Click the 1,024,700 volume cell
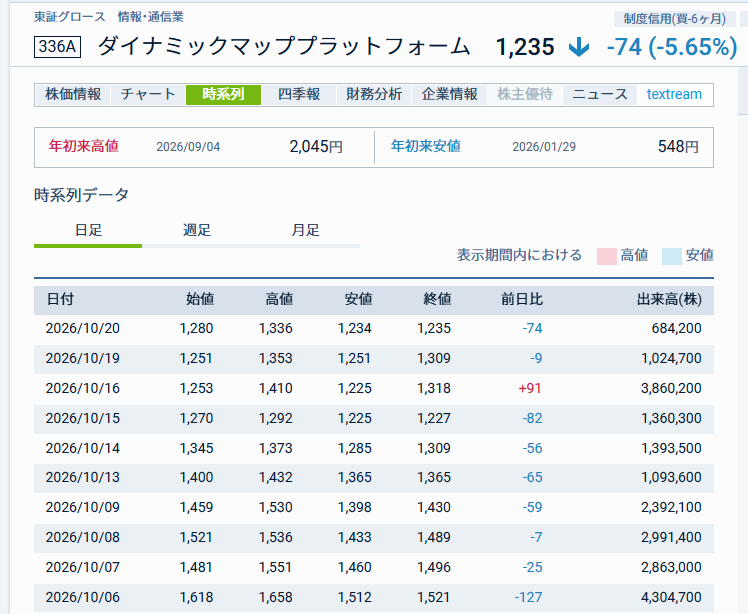The image size is (748, 614). (671, 359)
